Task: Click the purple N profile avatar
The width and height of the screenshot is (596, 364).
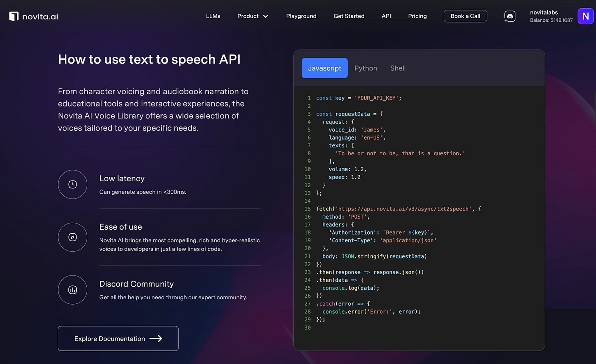Action: (x=585, y=16)
